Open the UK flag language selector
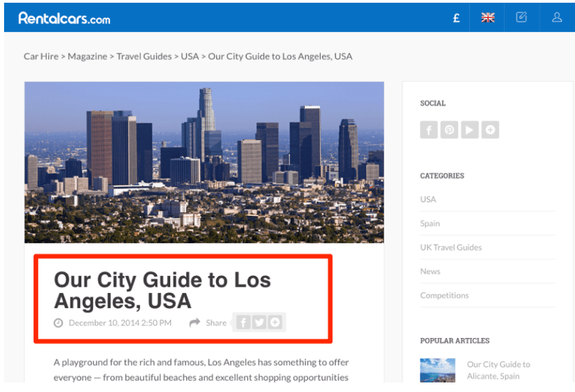This screenshot has height=392, width=575. [487, 18]
